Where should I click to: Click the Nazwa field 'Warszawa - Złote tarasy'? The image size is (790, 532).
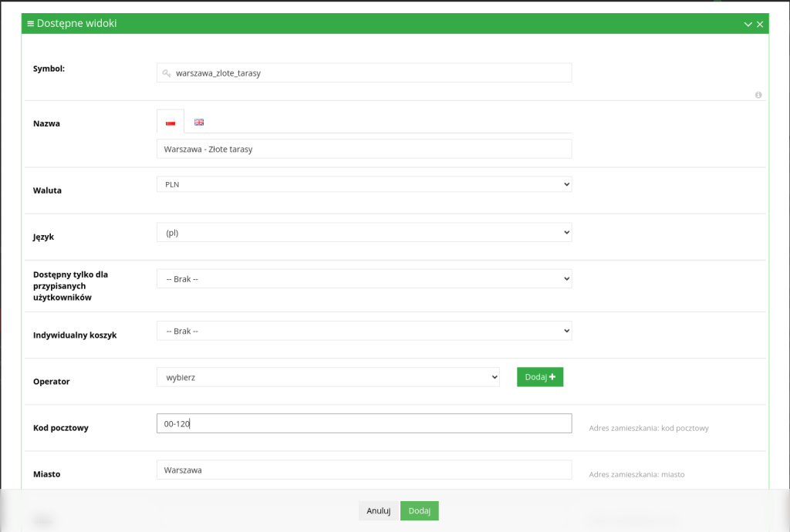[x=363, y=149]
